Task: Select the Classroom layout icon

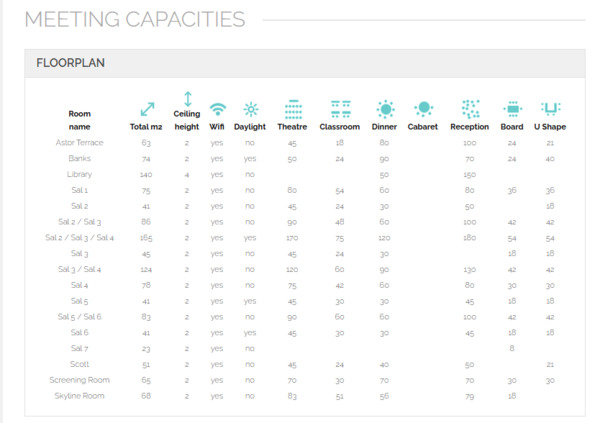Action: 340,108
